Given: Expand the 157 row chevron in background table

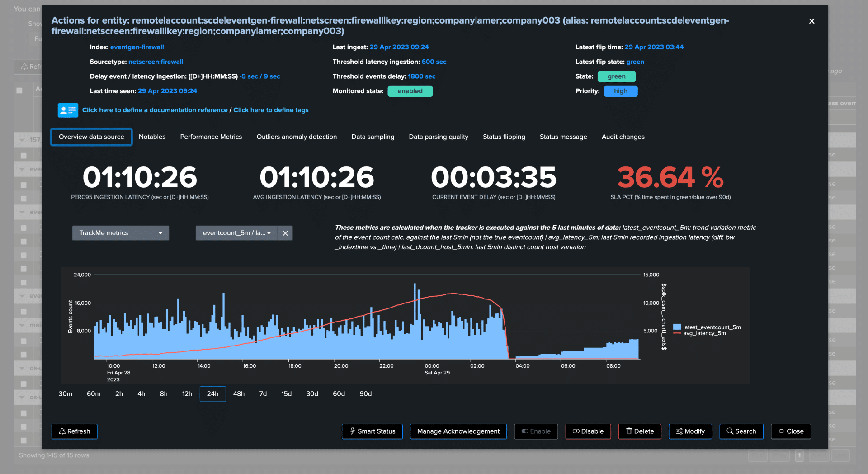Looking at the screenshot, I should coord(23,139).
